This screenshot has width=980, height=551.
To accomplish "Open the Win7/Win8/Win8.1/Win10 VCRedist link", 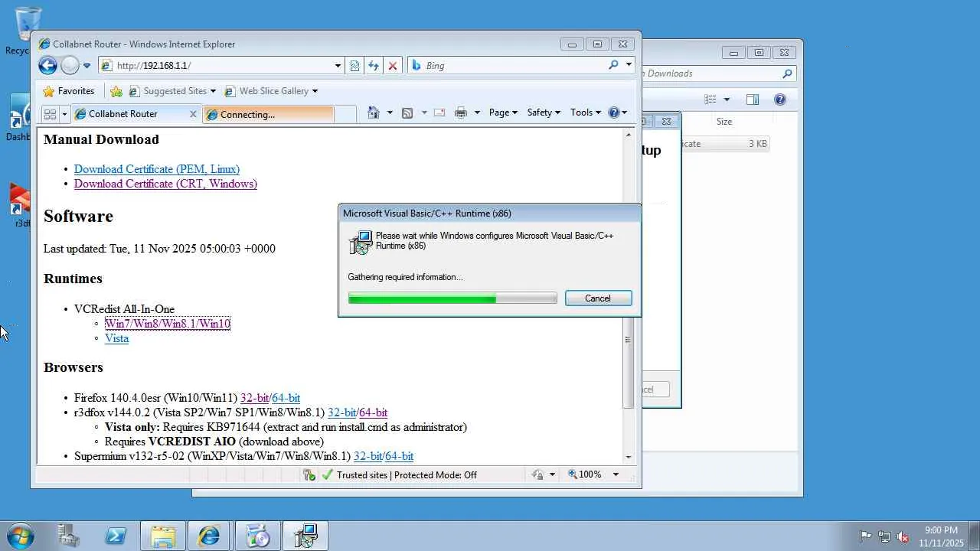I will click(x=168, y=324).
